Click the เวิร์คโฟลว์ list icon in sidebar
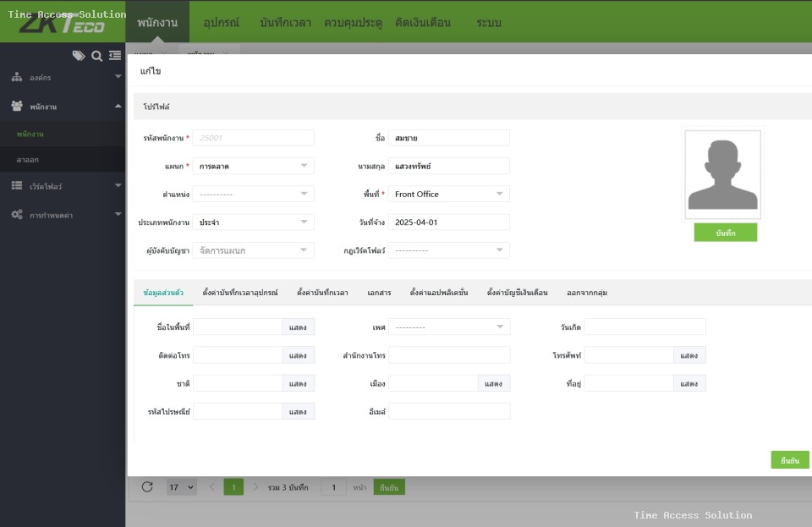This screenshot has width=812, height=527. tap(17, 185)
